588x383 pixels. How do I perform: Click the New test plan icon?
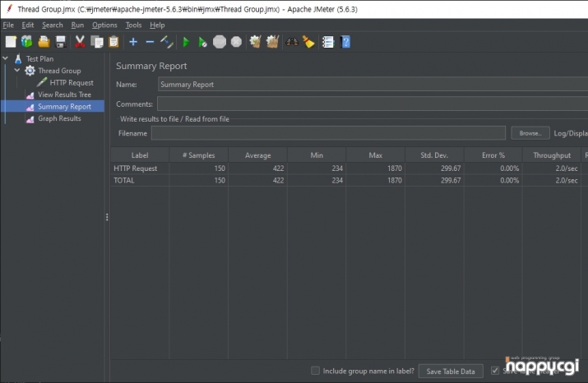pyautogui.click(x=11, y=42)
